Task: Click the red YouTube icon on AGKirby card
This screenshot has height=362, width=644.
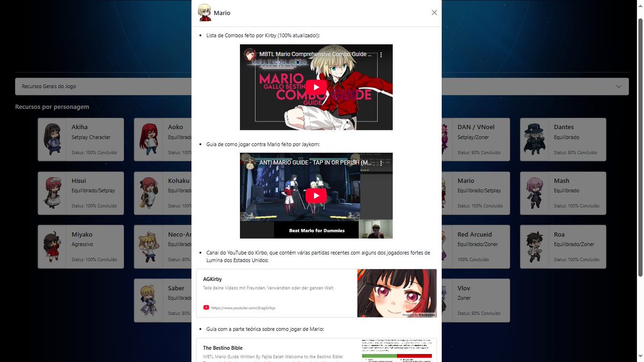Action: [x=206, y=307]
